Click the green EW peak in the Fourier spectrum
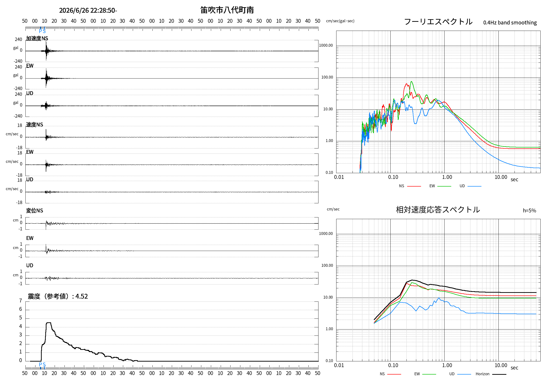 tap(411, 82)
